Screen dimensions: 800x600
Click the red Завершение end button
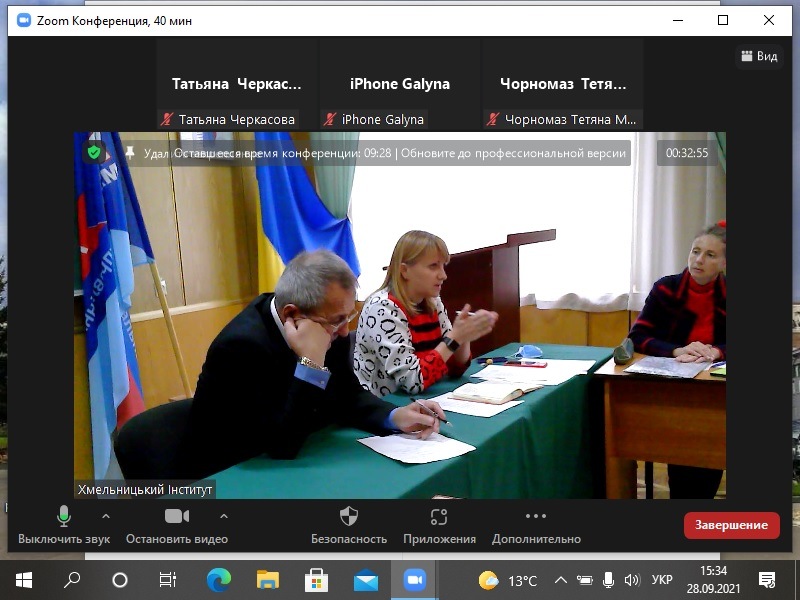tap(731, 525)
